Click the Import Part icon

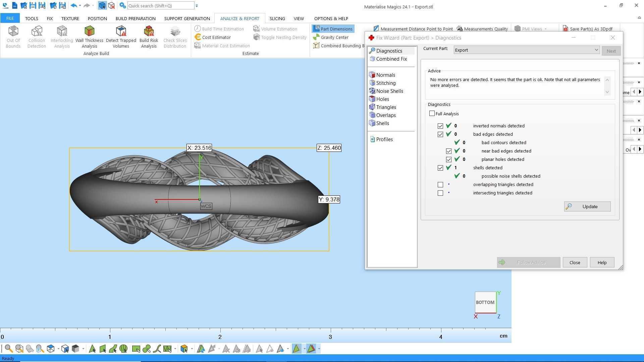pos(53,6)
